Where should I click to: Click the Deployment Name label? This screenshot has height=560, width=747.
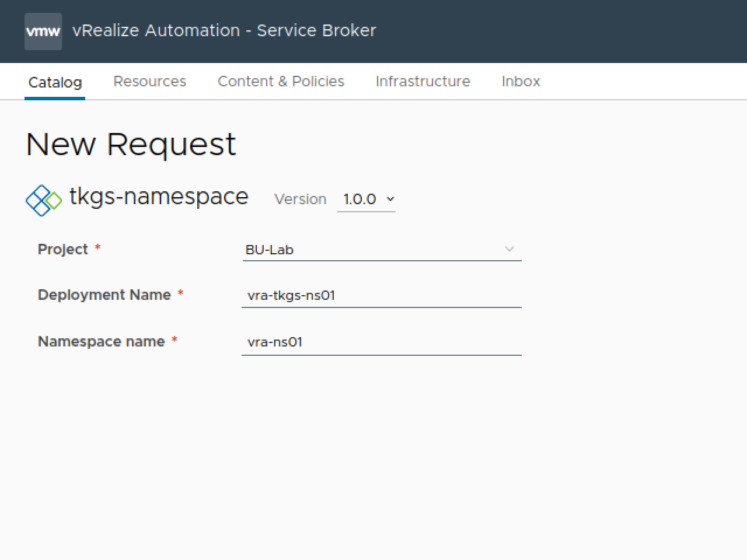point(104,295)
